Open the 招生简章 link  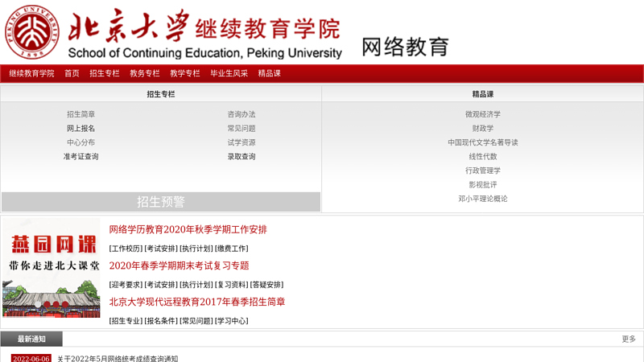click(x=81, y=114)
